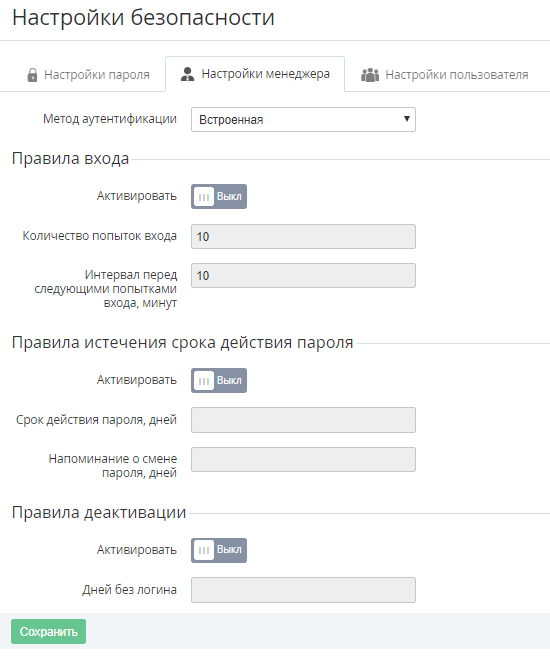550x657 pixels.
Task: Select the Напоминание о смене пароля field
Action: click(303, 460)
